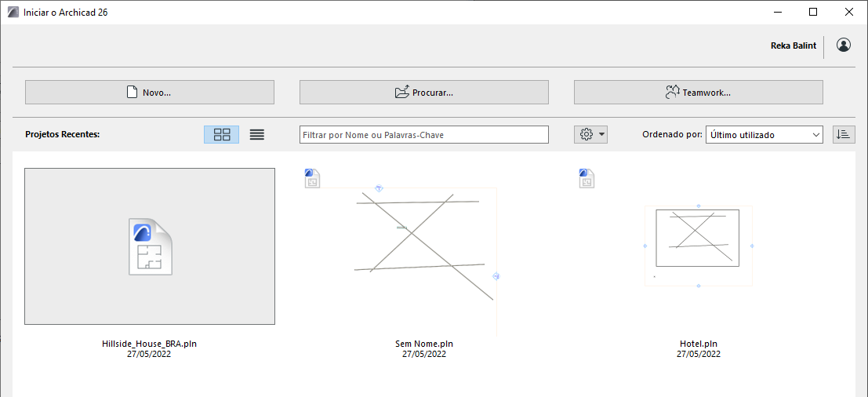Screen dimensions: 868x397
Task: Minimize the Iniciar o Archicad 26 window
Action: click(x=778, y=13)
